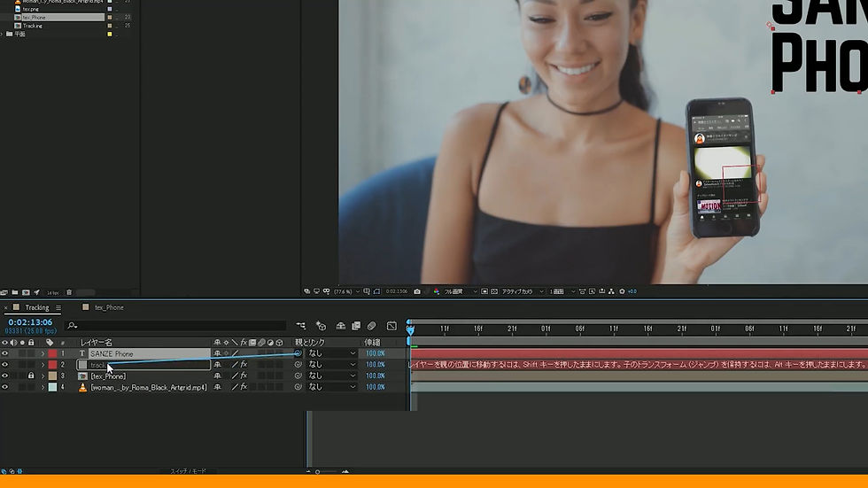Toggle Draft 3D icon in timeline
868x488 pixels.
pyautogui.click(x=321, y=326)
